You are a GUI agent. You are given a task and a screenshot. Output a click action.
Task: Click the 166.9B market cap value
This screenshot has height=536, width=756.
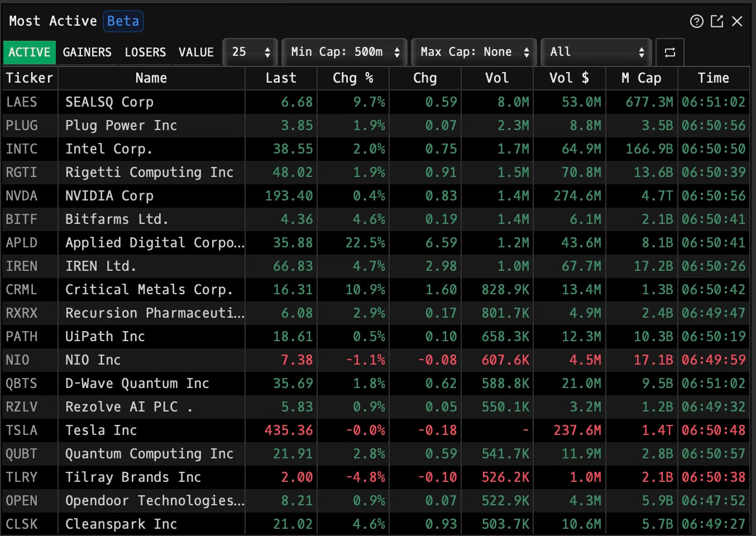click(x=649, y=149)
